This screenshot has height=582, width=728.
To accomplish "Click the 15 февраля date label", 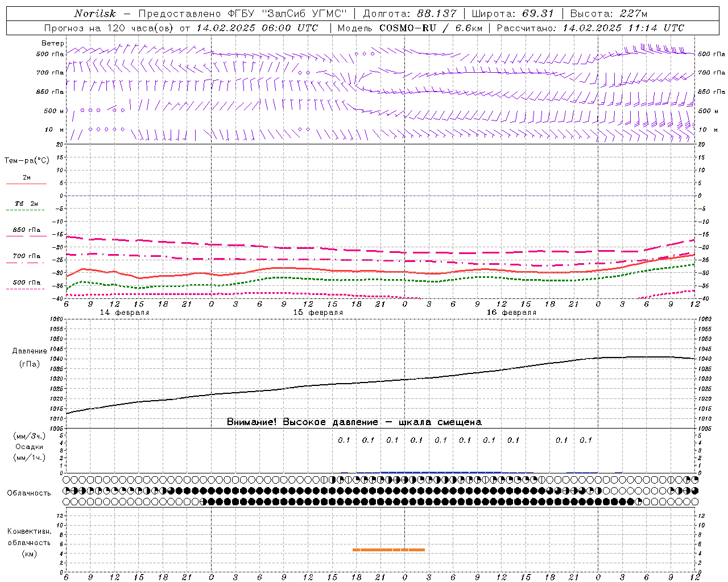I will (x=318, y=313).
